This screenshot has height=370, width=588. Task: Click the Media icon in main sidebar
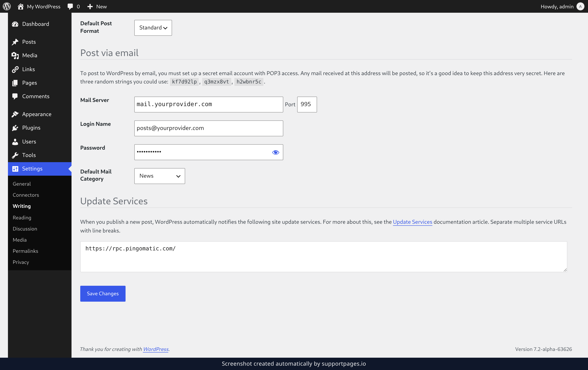point(15,55)
